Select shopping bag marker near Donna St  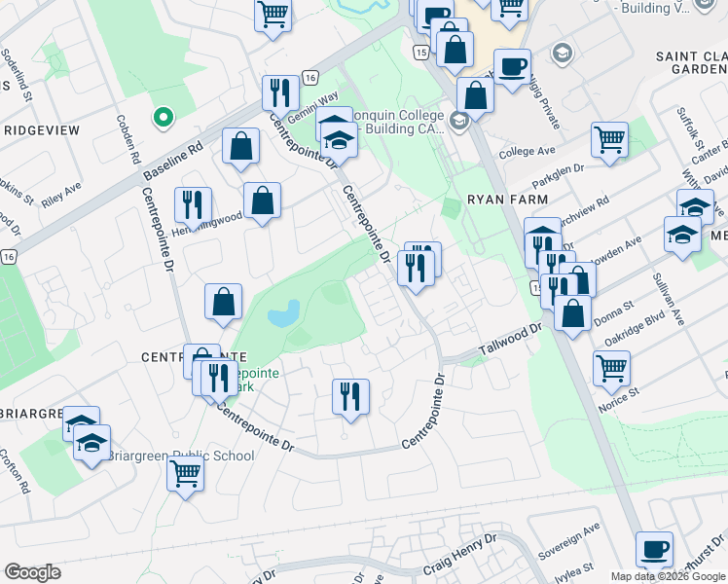click(x=572, y=317)
